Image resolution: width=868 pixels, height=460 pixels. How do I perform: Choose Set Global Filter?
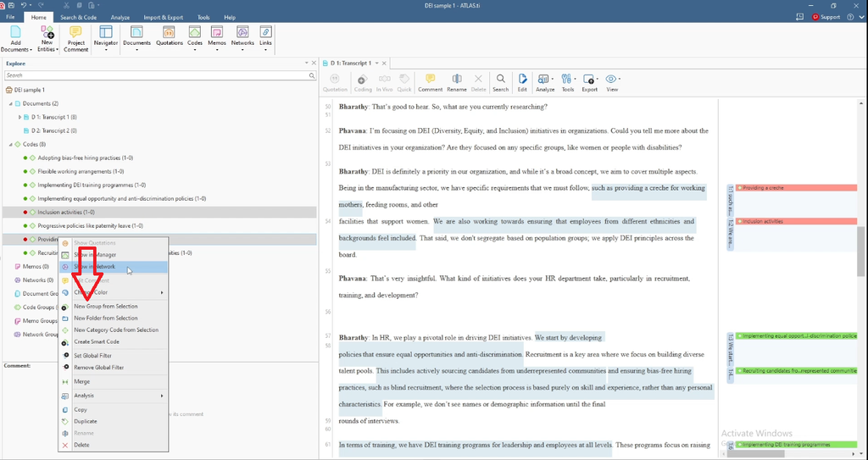coord(114,356)
